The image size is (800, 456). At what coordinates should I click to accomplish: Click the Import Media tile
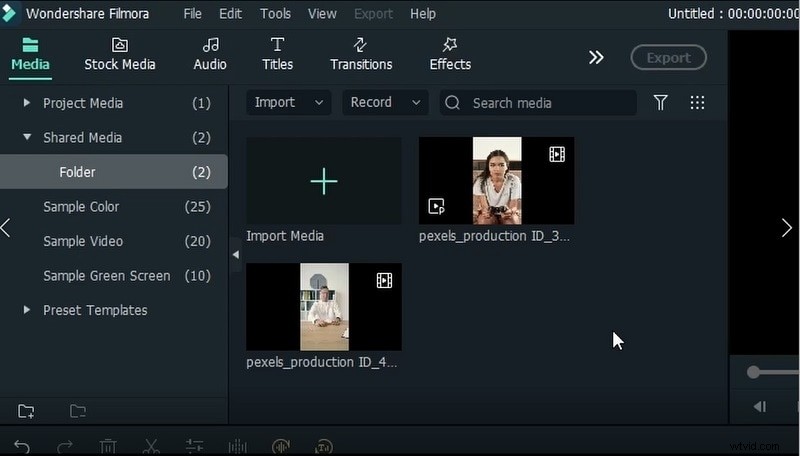point(323,181)
